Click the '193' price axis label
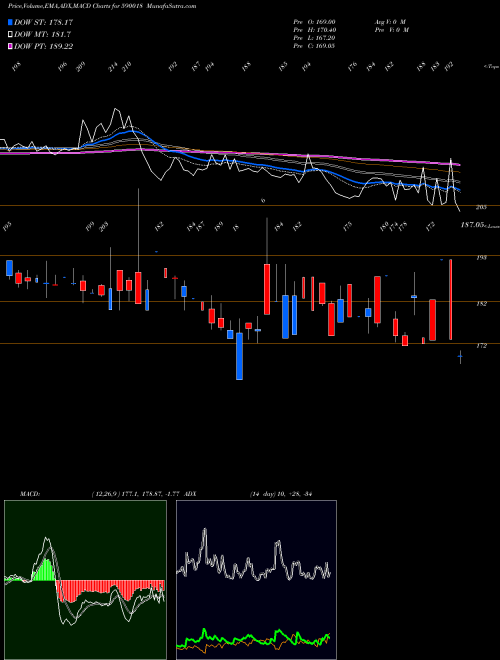Viewport: 500px width, 660px height. point(481,258)
